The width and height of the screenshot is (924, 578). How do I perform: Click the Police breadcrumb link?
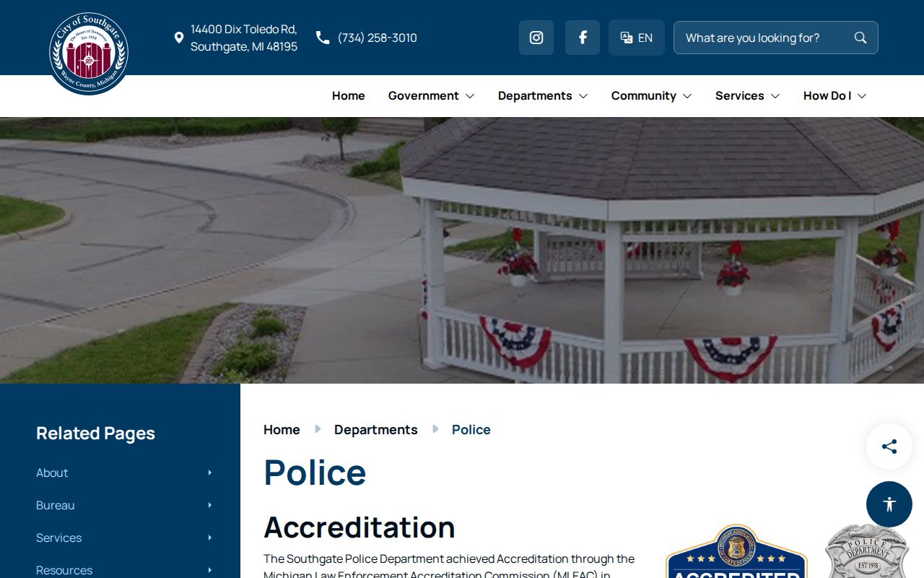coord(471,429)
